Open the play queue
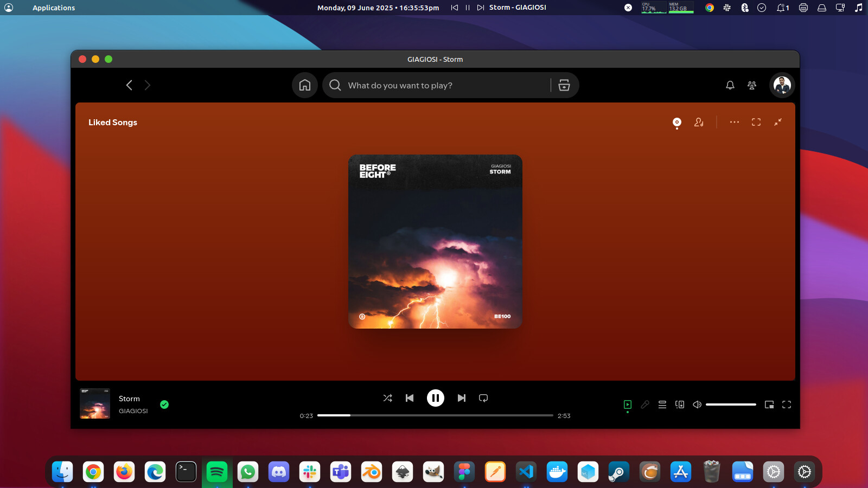Image resolution: width=868 pixels, height=488 pixels. [662, 404]
